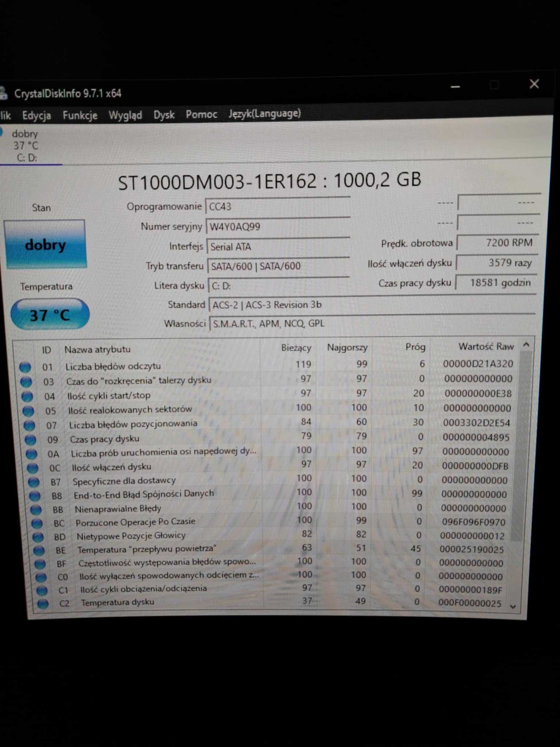Click raw value 000000004895

coord(476,437)
